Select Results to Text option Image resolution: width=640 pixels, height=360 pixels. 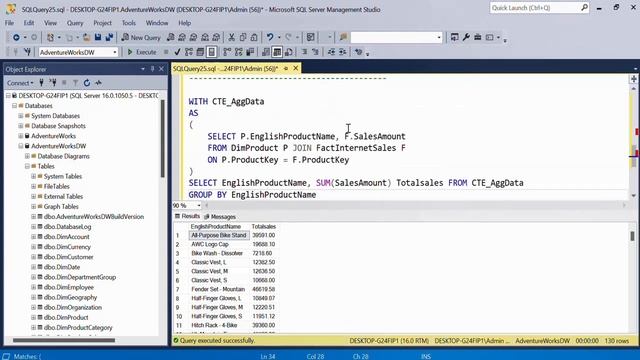tap(266, 52)
